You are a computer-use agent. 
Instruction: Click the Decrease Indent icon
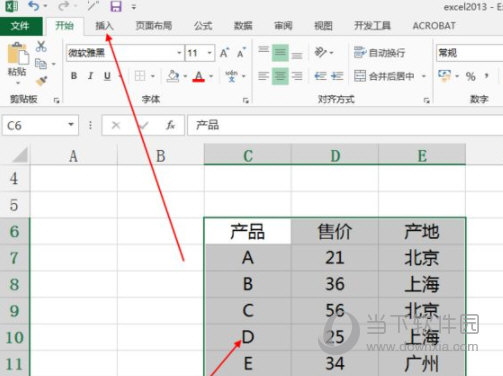pyautogui.click(x=320, y=76)
